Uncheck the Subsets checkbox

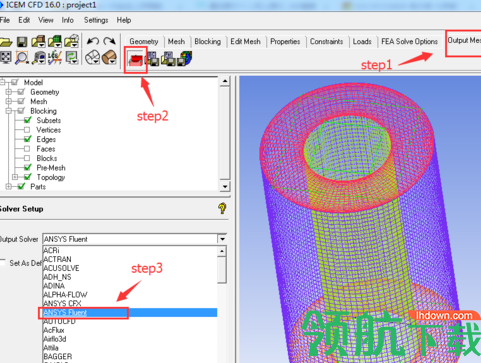(x=28, y=120)
